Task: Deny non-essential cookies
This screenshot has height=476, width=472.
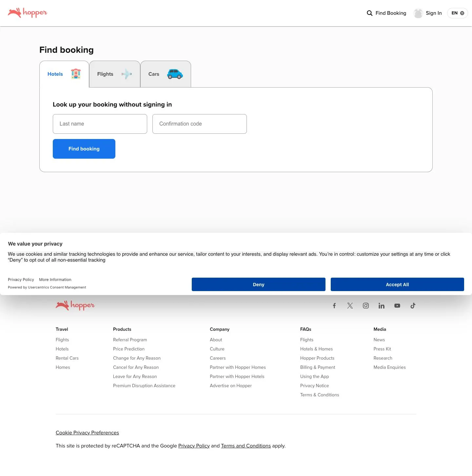Action: pyautogui.click(x=259, y=285)
